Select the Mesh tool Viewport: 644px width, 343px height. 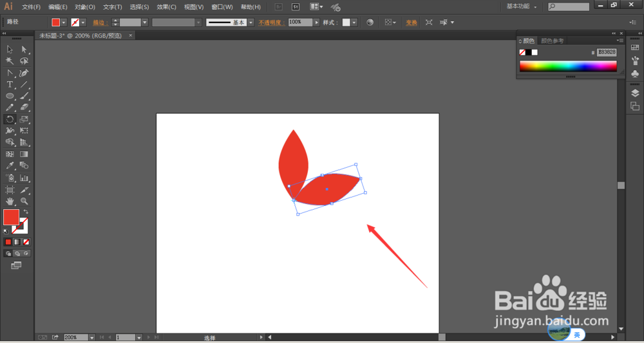click(10, 154)
